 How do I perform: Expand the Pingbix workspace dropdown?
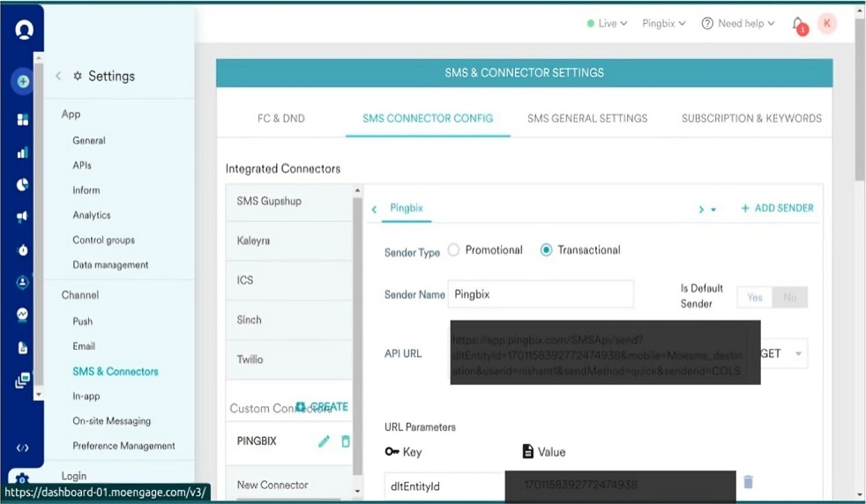coord(664,24)
